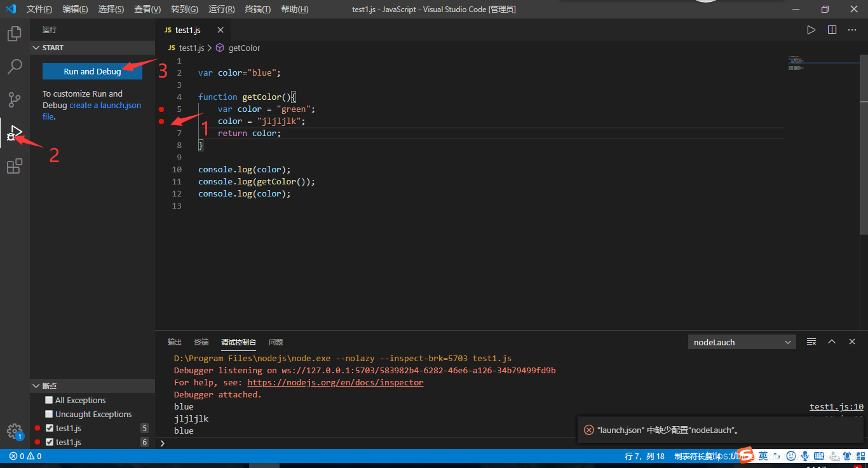Toggle the Sogou 英 language mode
The image size is (868, 468).
click(x=763, y=456)
